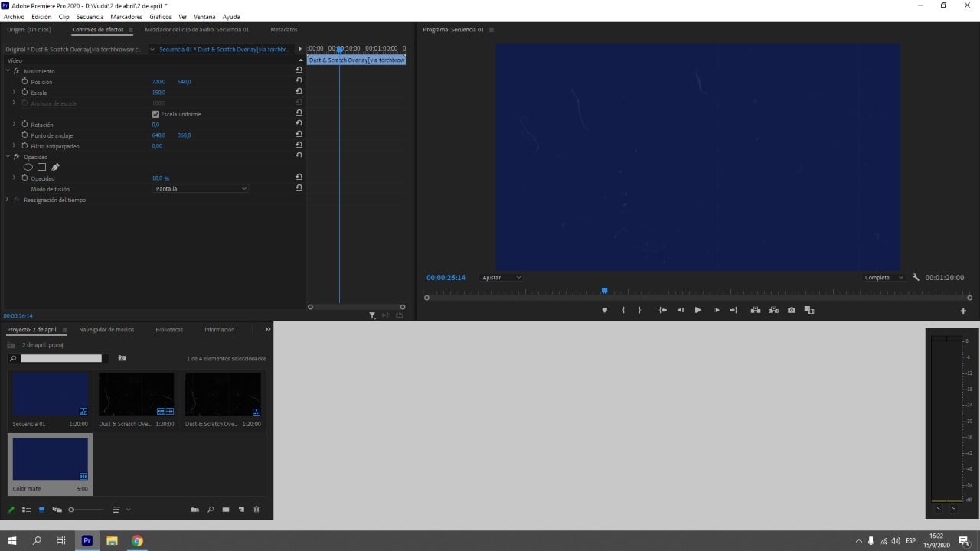
Task: Click the Clear trash icon in project panel
Action: [x=256, y=509]
